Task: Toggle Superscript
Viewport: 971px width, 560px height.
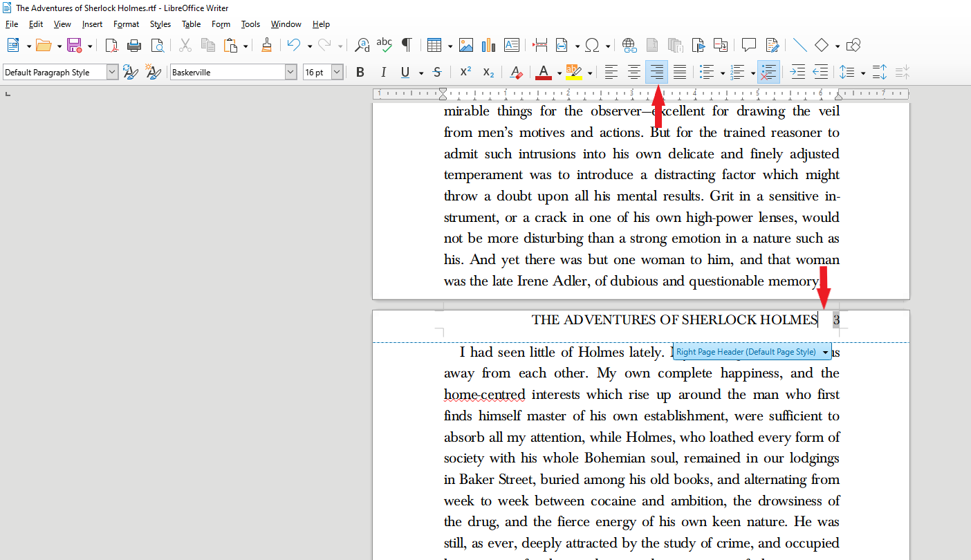Action: tap(465, 72)
